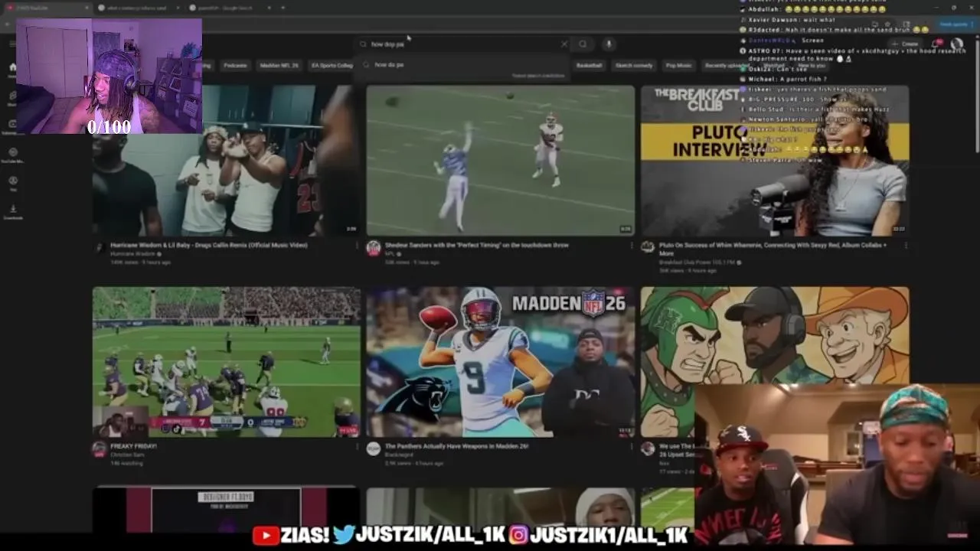The image size is (980, 551).
Task: Open the Shedeur Sanders touchdown throw thumbnail
Action: tap(501, 160)
